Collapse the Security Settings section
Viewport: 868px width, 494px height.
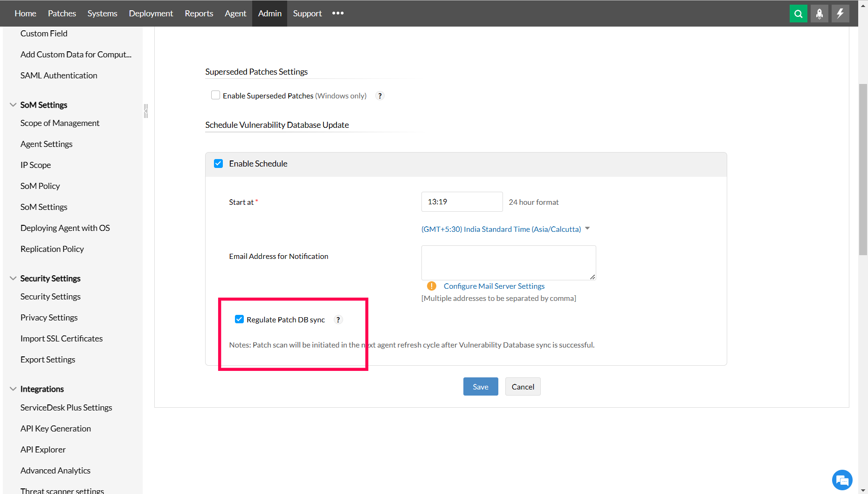[x=13, y=278]
